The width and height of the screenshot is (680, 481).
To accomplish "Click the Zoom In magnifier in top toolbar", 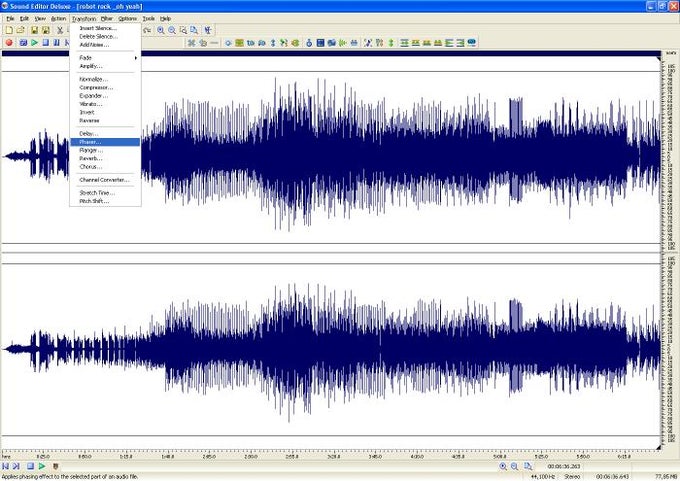I will [x=161, y=30].
